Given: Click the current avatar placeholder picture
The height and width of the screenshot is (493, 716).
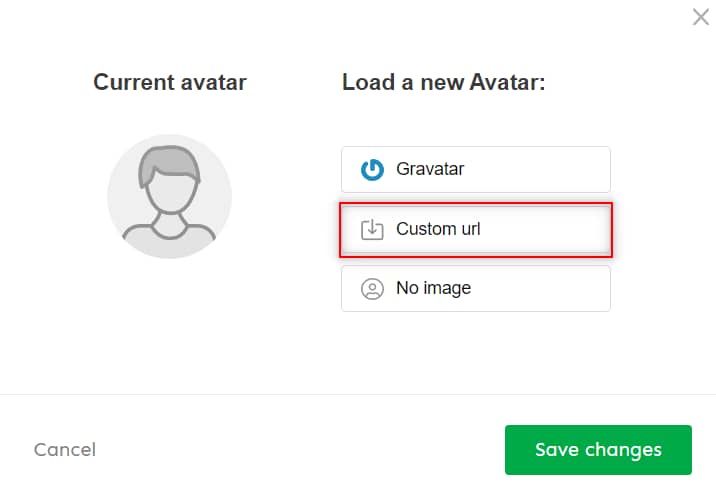Looking at the screenshot, I should pyautogui.click(x=169, y=196).
